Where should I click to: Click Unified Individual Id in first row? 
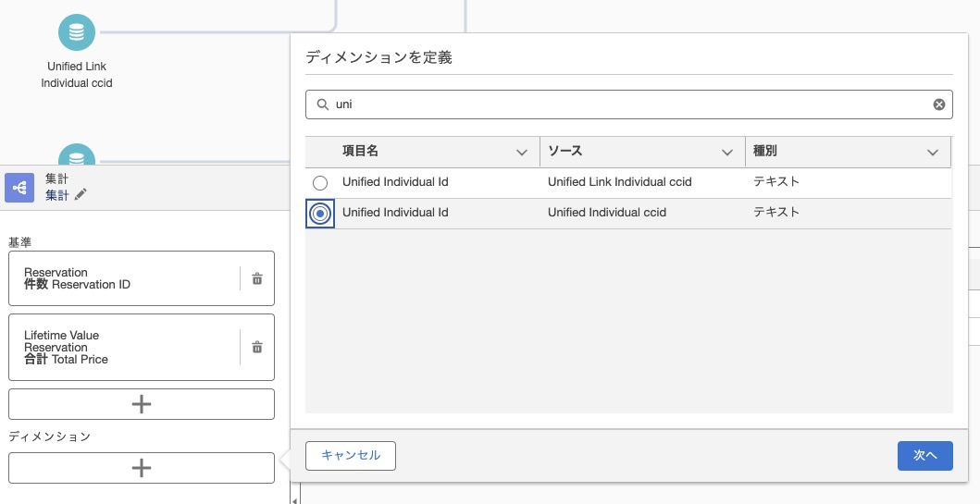[395, 182]
